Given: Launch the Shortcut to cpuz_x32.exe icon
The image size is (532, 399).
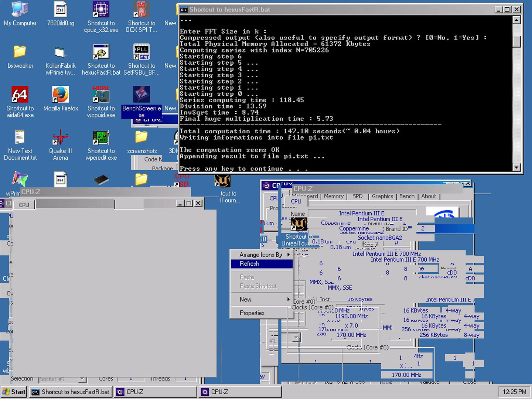Looking at the screenshot, I should [x=101, y=17].
